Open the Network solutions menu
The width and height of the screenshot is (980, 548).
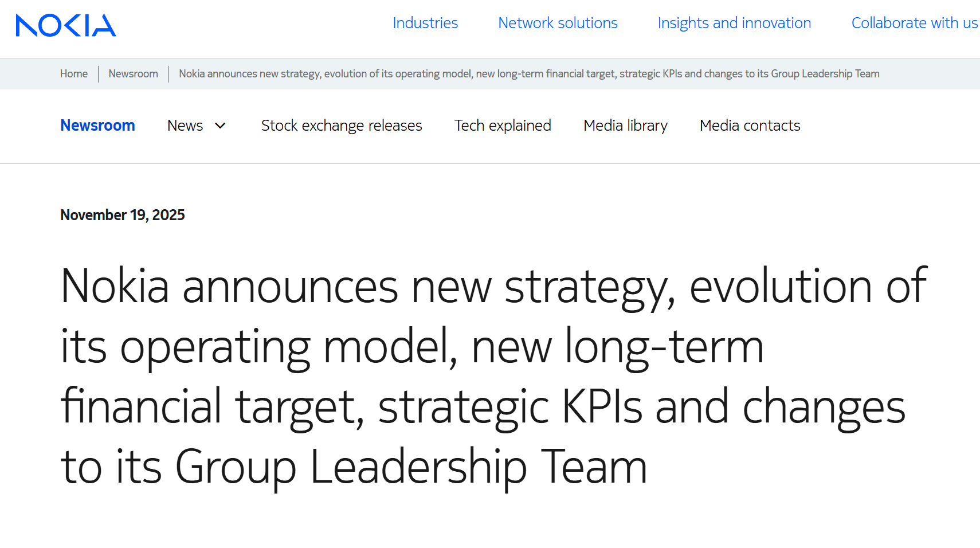558,23
